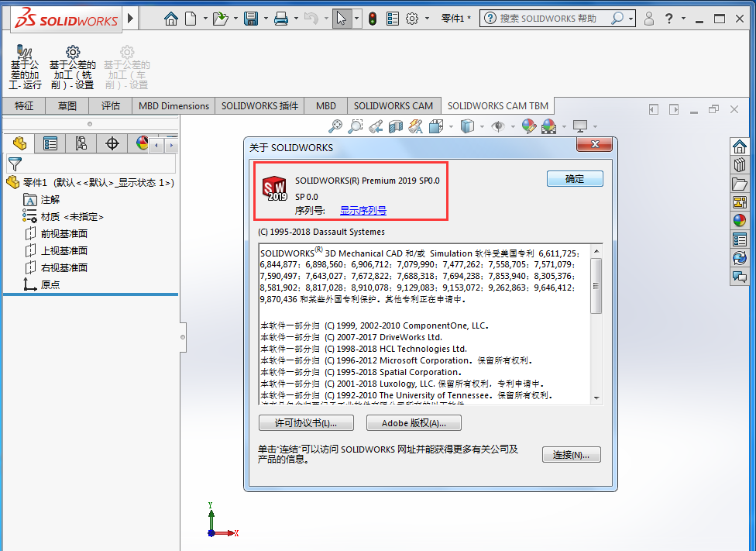The image size is (756, 551).
Task: Close the 关于 SOLIDWORKS dialog
Action: click(594, 144)
